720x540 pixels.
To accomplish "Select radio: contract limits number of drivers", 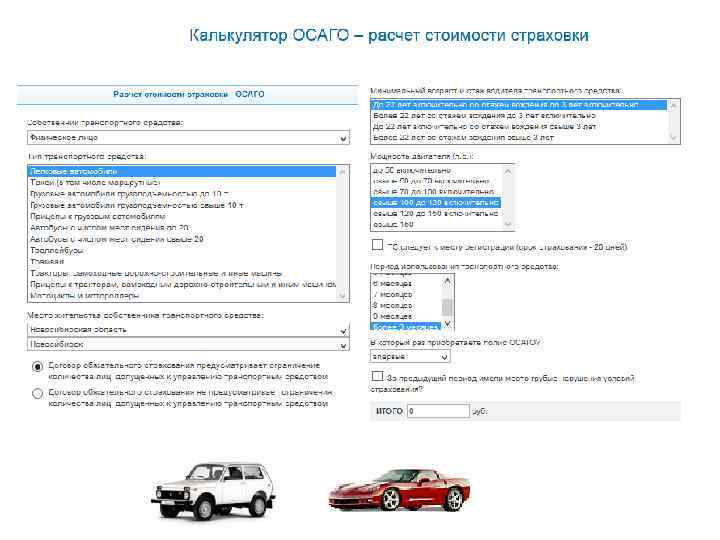I will (x=38, y=366).
